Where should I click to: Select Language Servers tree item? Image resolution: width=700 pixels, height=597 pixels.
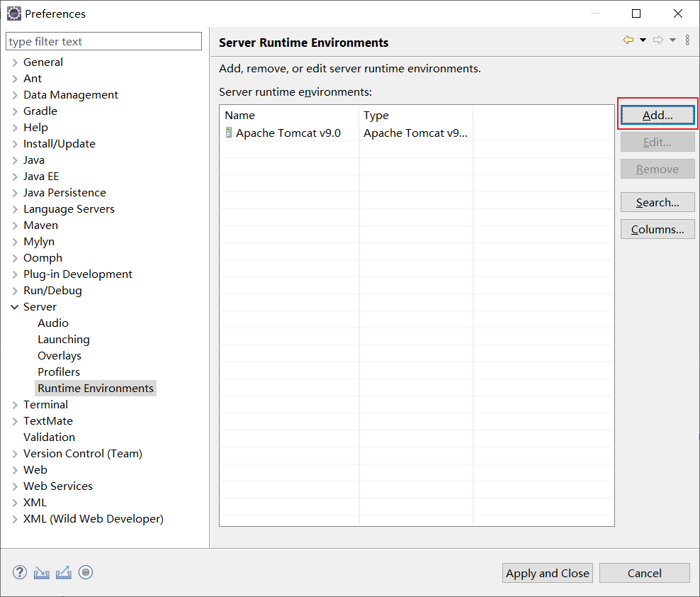(69, 208)
